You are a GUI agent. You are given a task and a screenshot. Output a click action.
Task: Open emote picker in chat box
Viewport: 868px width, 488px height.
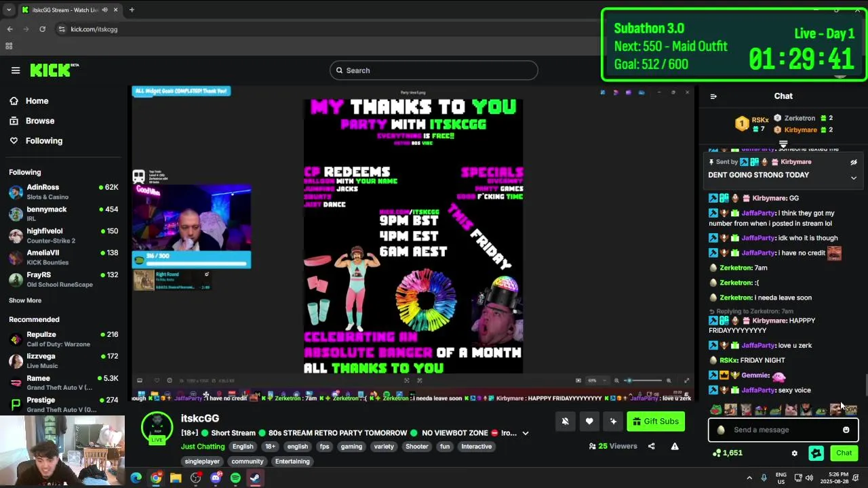tap(846, 430)
